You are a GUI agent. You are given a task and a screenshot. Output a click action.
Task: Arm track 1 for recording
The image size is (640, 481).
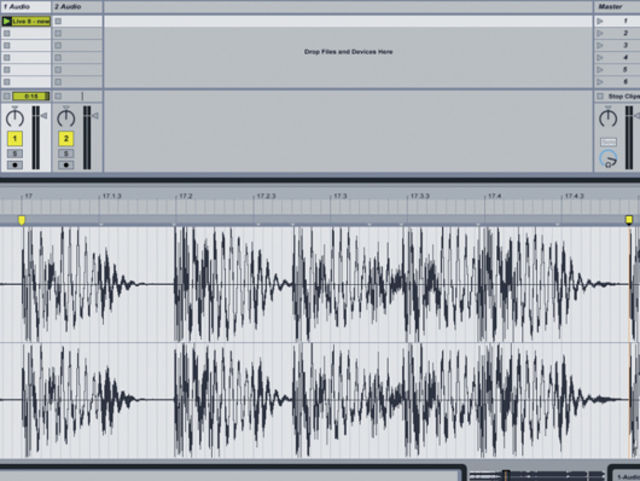tap(15, 165)
